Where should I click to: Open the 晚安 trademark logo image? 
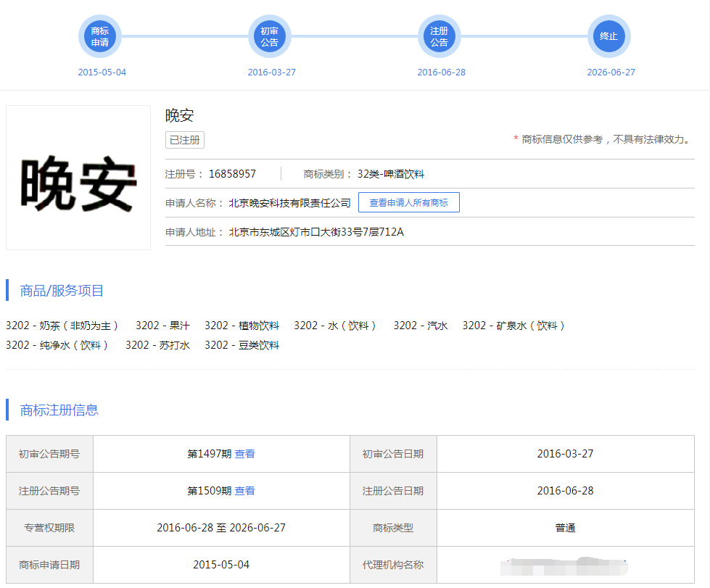78,178
